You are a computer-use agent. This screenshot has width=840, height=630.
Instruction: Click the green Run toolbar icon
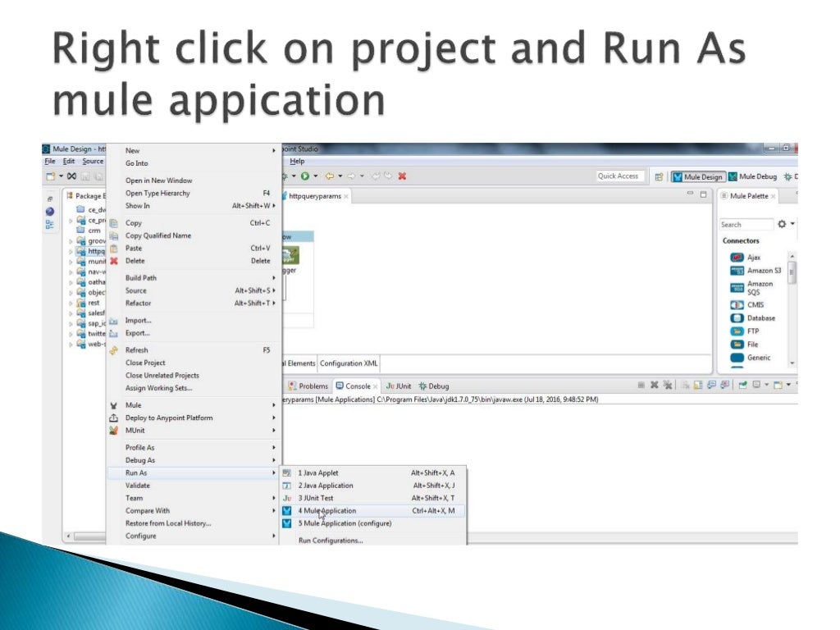click(x=305, y=176)
